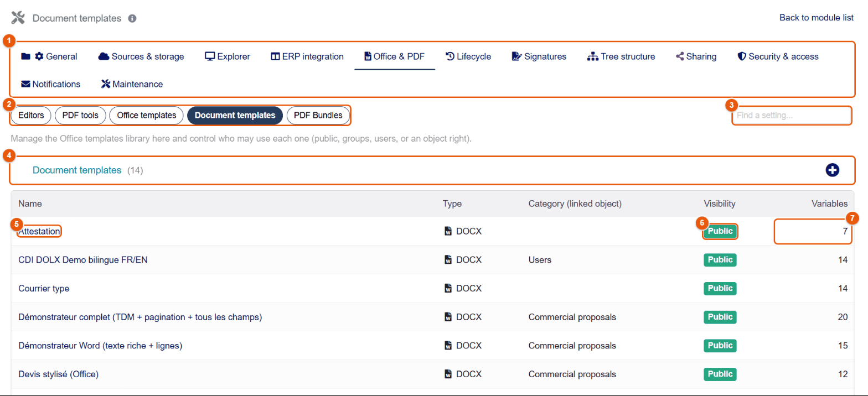868x396 pixels.
Task: Click the DOCX icon in Courrier type row
Action: pyautogui.click(x=448, y=288)
